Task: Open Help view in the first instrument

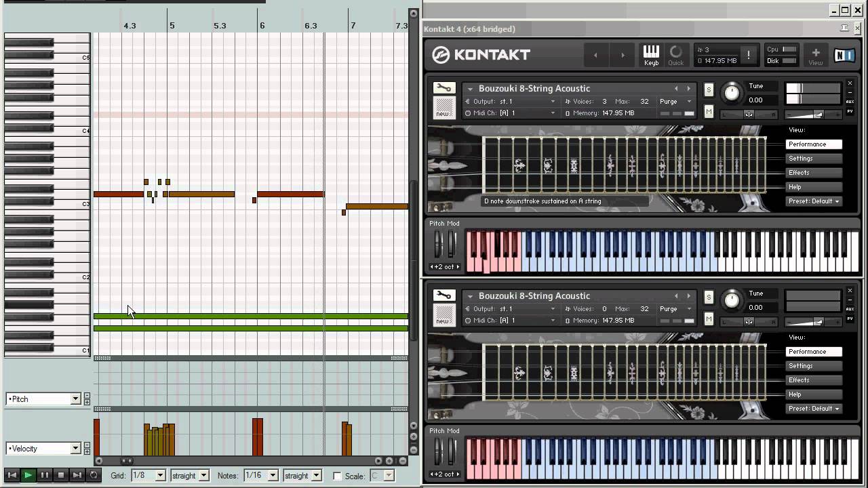Action: coord(814,187)
